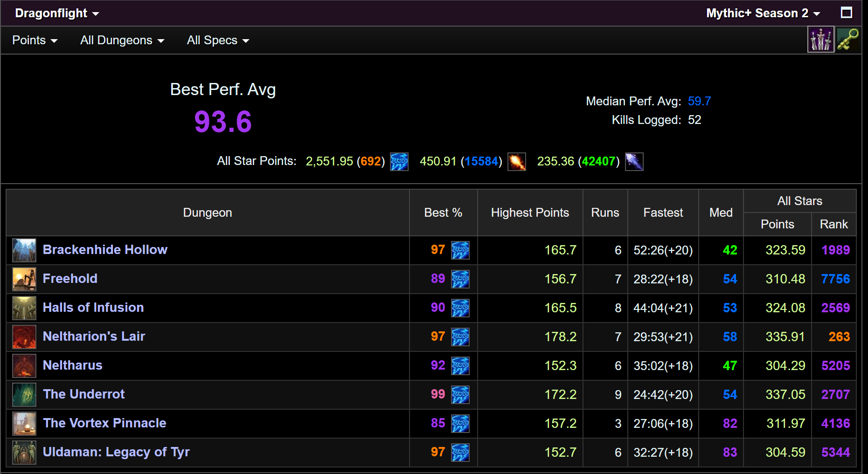868x474 pixels.
Task: Select the Frost spec icon next to 235.36
Action: click(x=634, y=161)
